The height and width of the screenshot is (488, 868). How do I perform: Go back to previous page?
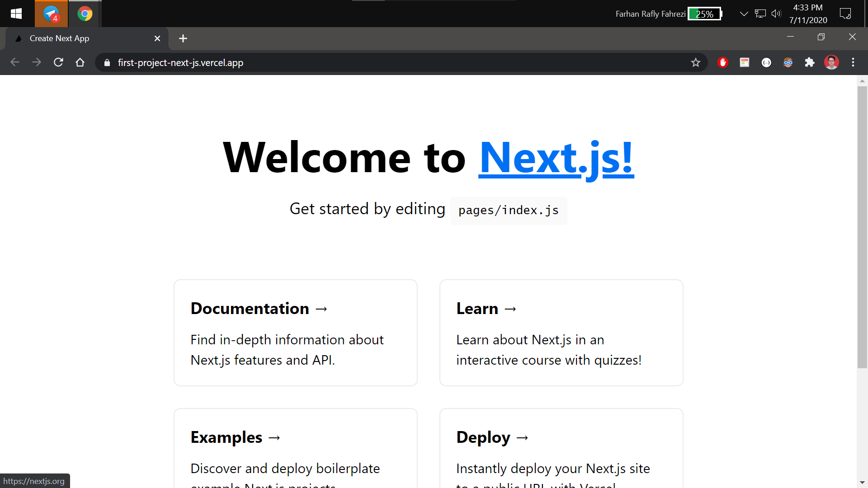(15, 62)
